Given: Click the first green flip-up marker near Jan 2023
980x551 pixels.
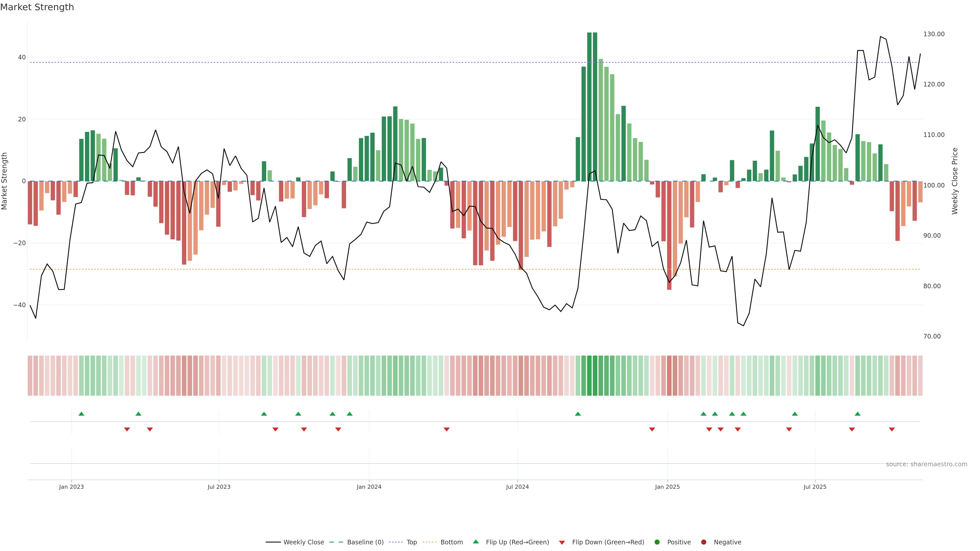Looking at the screenshot, I should pos(81,414).
